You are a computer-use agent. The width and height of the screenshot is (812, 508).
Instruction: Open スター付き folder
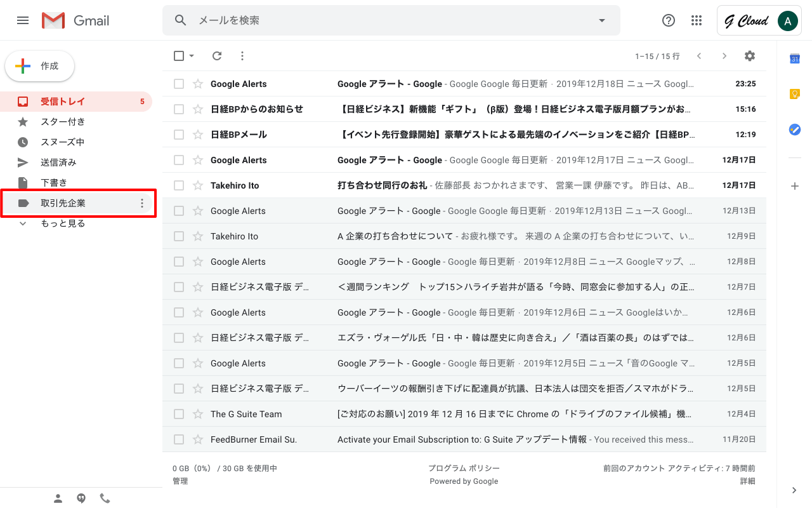(76, 122)
